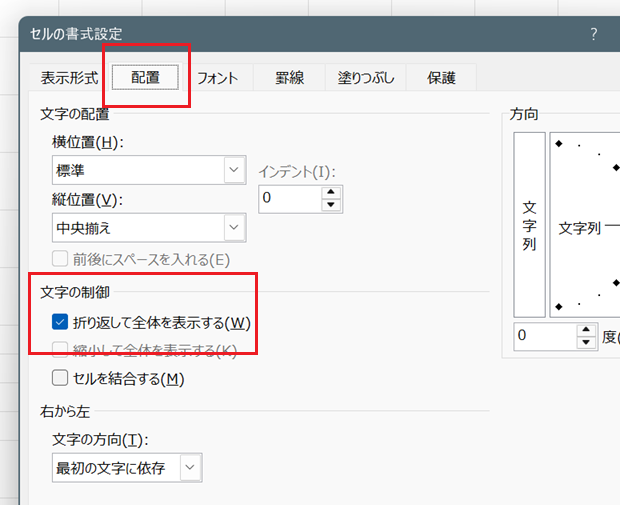Increase the degree value with up arrow

[587, 331]
